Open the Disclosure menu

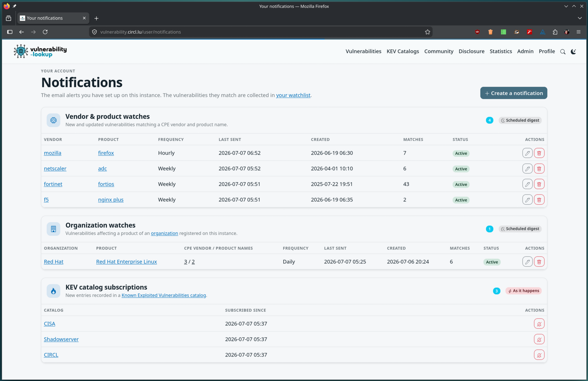pyautogui.click(x=471, y=51)
